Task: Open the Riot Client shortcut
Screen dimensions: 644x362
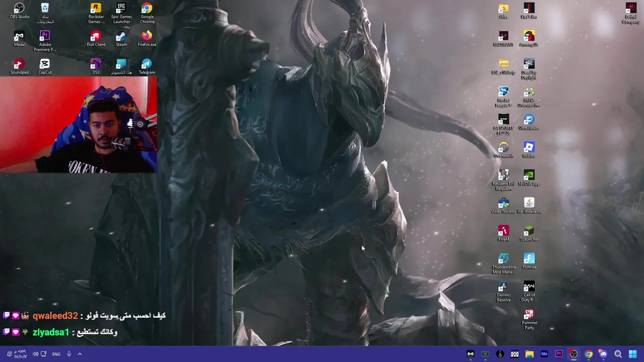Action: 96,39
